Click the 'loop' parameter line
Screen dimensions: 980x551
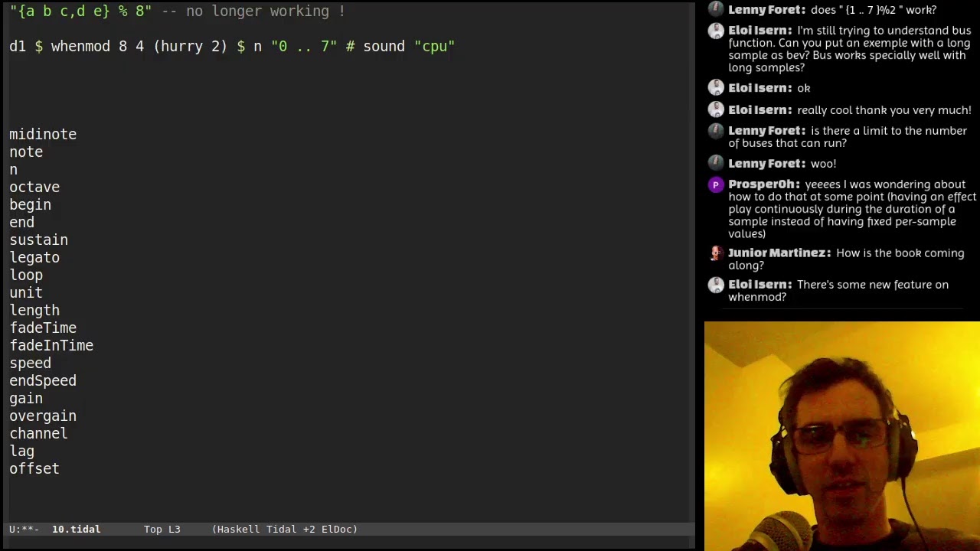[26, 275]
